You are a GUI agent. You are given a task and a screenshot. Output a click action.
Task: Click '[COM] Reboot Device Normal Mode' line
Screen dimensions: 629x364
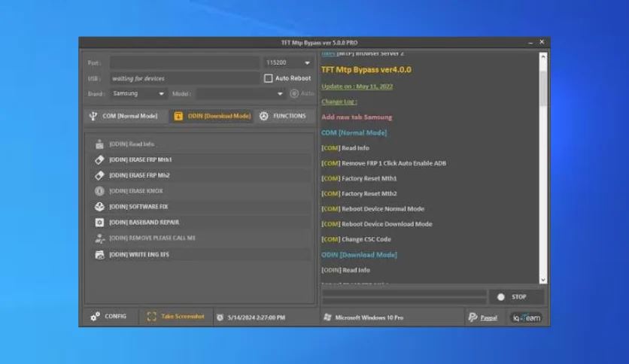[372, 209]
